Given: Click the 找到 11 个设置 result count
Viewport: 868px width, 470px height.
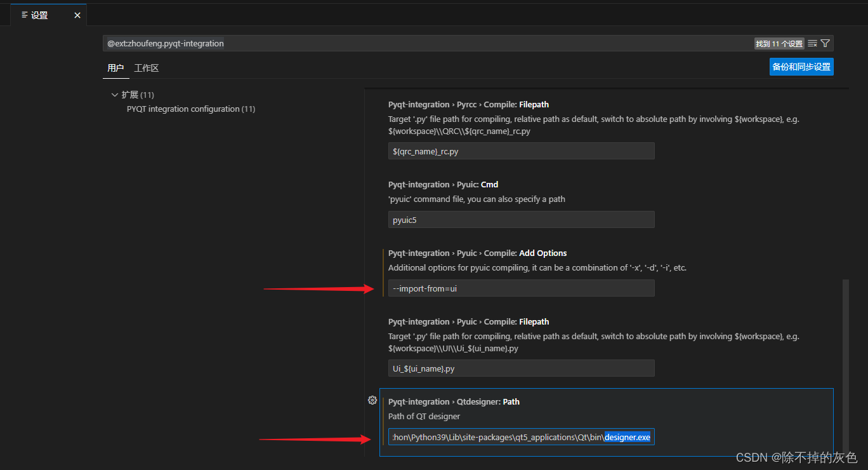Looking at the screenshot, I should pos(779,44).
